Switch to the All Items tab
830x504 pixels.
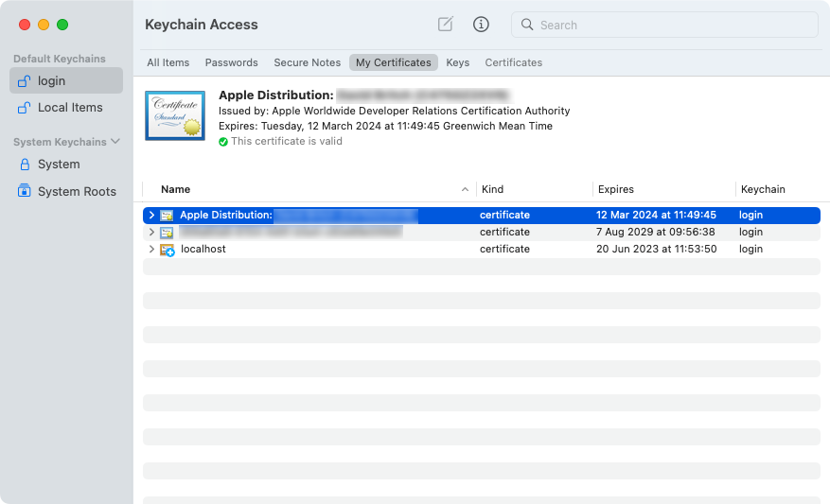pos(168,62)
